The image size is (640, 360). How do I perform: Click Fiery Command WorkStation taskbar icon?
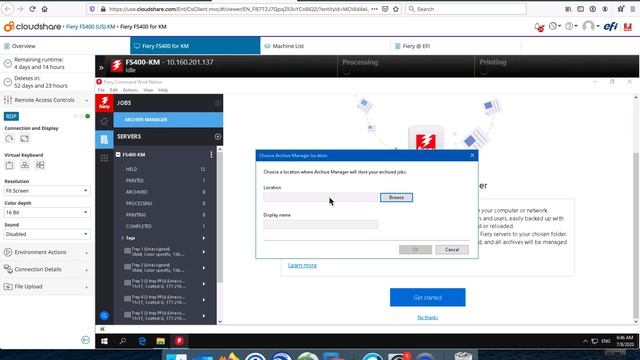coord(179,341)
